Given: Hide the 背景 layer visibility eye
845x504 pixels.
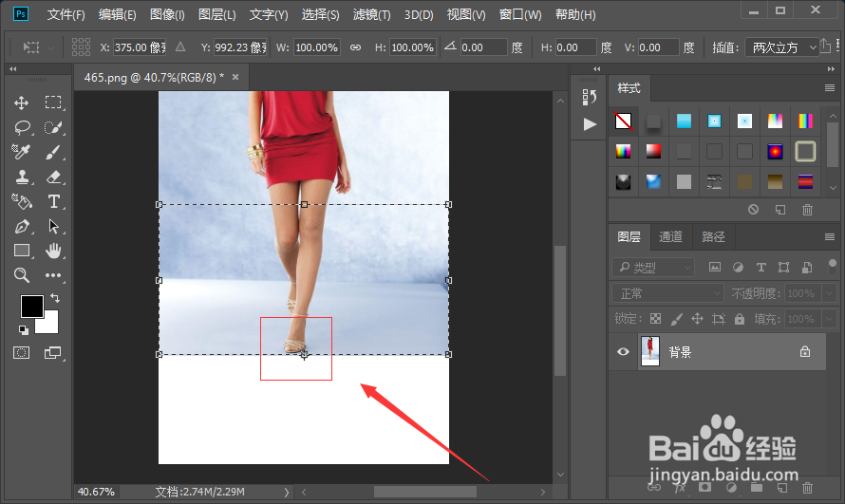Looking at the screenshot, I should [x=623, y=351].
